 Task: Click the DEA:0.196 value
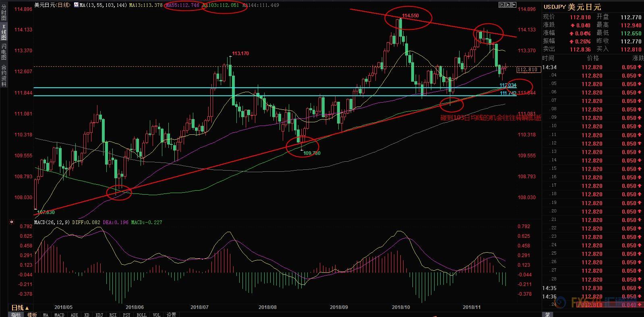coord(116,222)
